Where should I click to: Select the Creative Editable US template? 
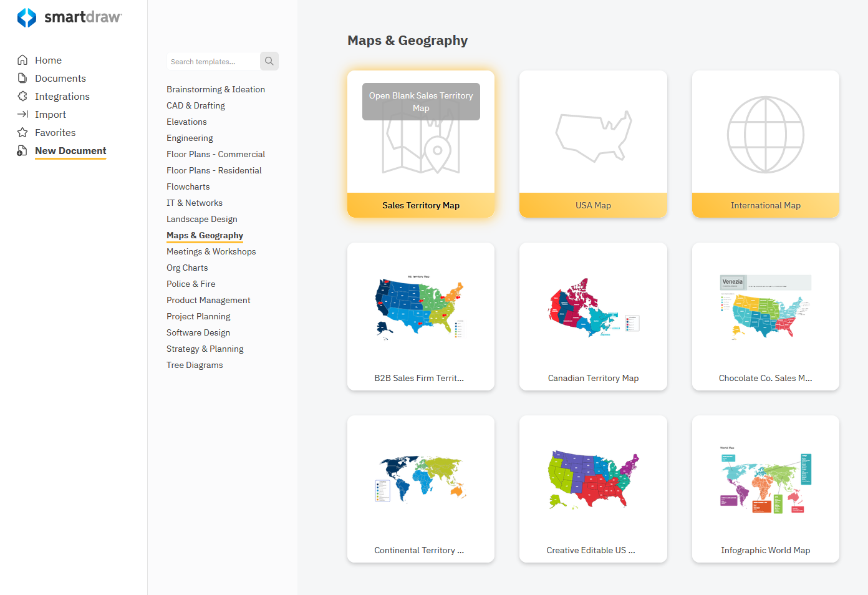click(x=593, y=488)
